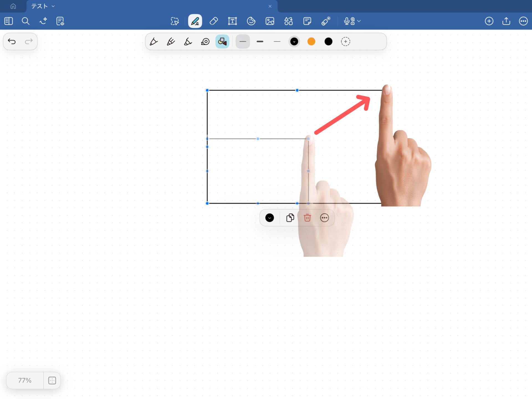Screen dimensions: 532x399
Task: Select the Eraser tool
Action: (x=214, y=21)
